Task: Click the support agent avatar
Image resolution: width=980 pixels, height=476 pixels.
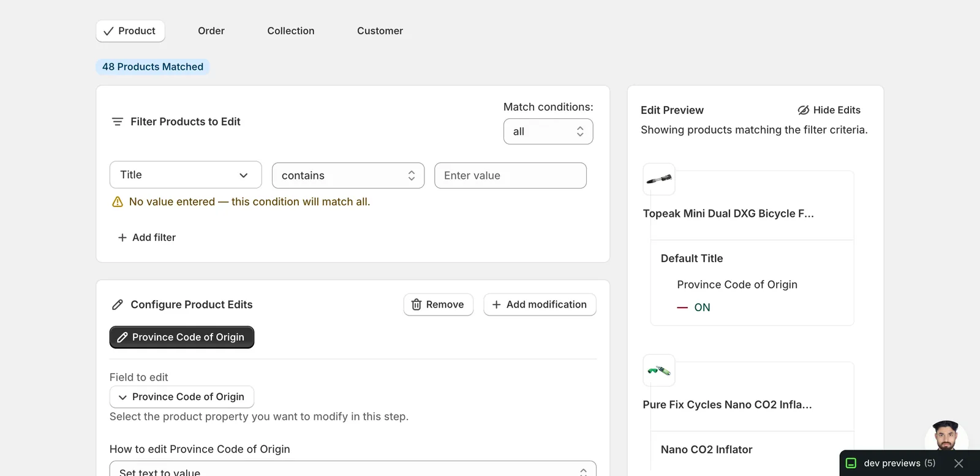Action: 946,436
